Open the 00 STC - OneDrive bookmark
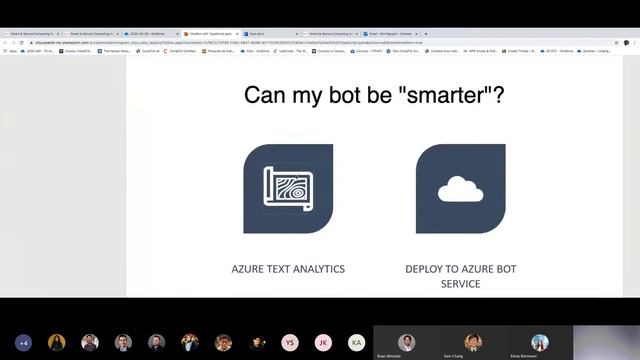The width and height of the screenshot is (640, 360). [556, 51]
